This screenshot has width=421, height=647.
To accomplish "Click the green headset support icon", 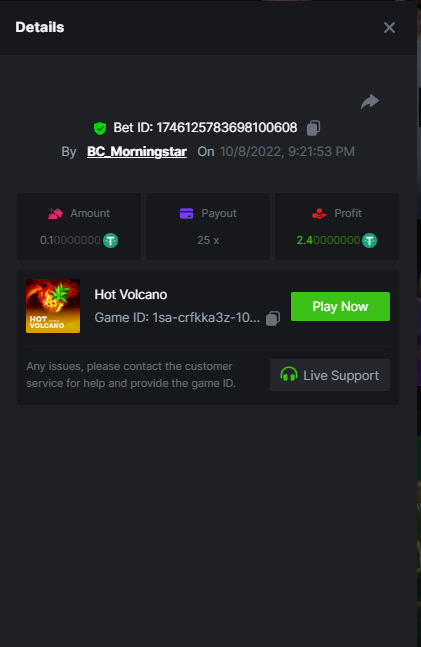I will pyautogui.click(x=289, y=374).
